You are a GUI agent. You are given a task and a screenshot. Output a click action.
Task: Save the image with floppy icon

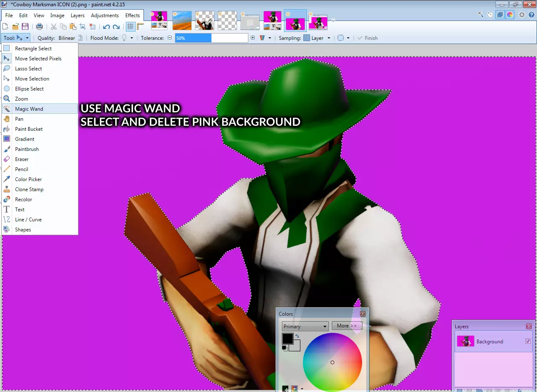[x=25, y=26]
